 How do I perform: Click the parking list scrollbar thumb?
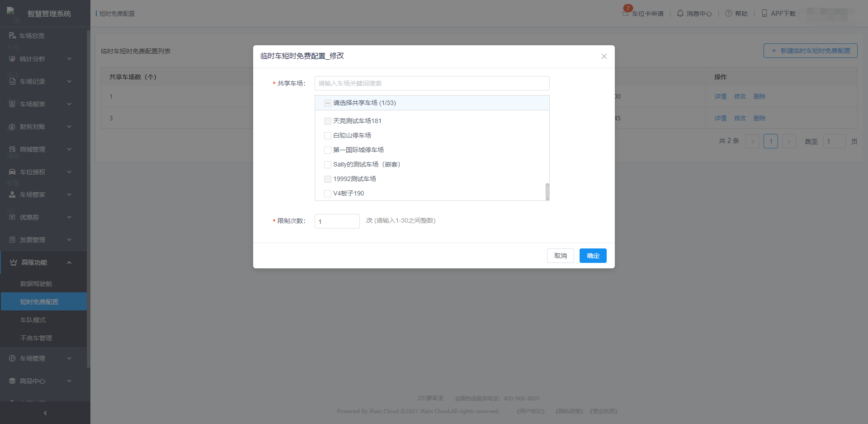[x=547, y=191]
